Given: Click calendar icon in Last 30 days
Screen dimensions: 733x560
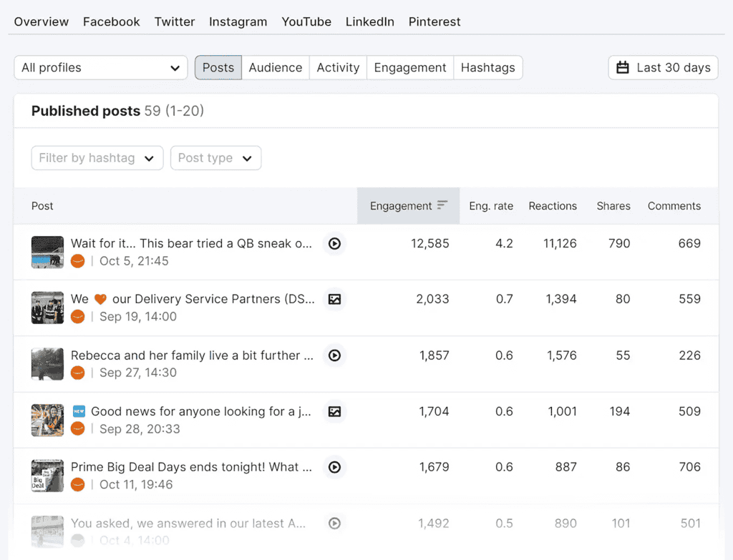Looking at the screenshot, I should 623,68.
